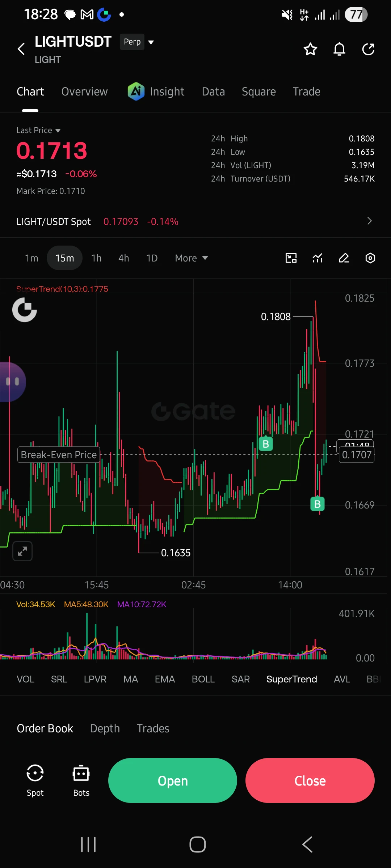
Task: Switch to Data tab
Action: tap(213, 92)
